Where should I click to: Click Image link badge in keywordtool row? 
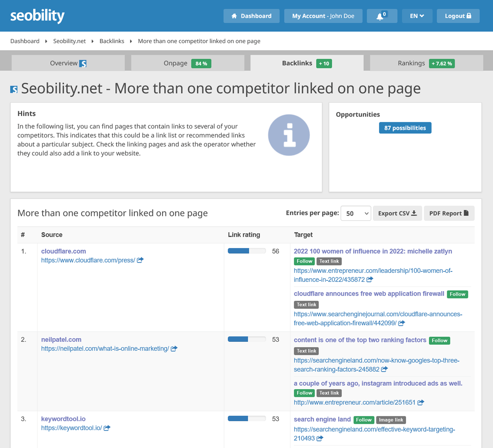[x=391, y=420]
